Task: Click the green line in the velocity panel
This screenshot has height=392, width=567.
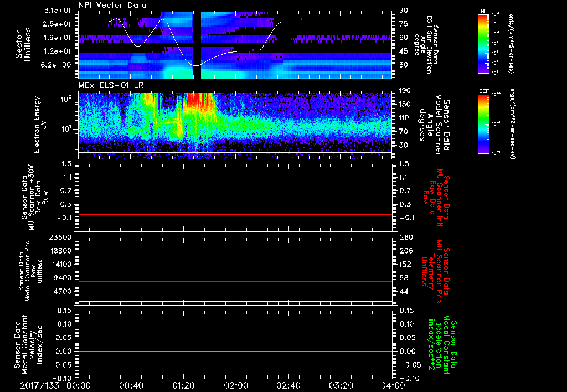Action: point(235,351)
